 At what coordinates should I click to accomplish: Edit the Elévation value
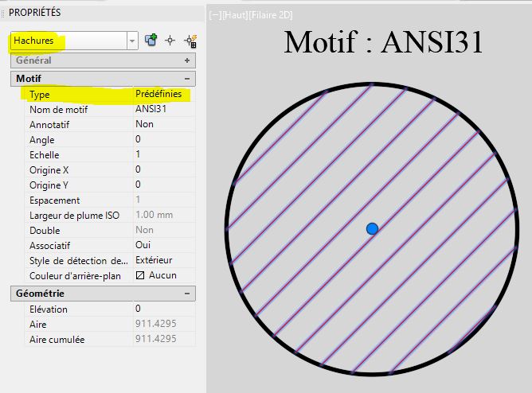coord(164,309)
